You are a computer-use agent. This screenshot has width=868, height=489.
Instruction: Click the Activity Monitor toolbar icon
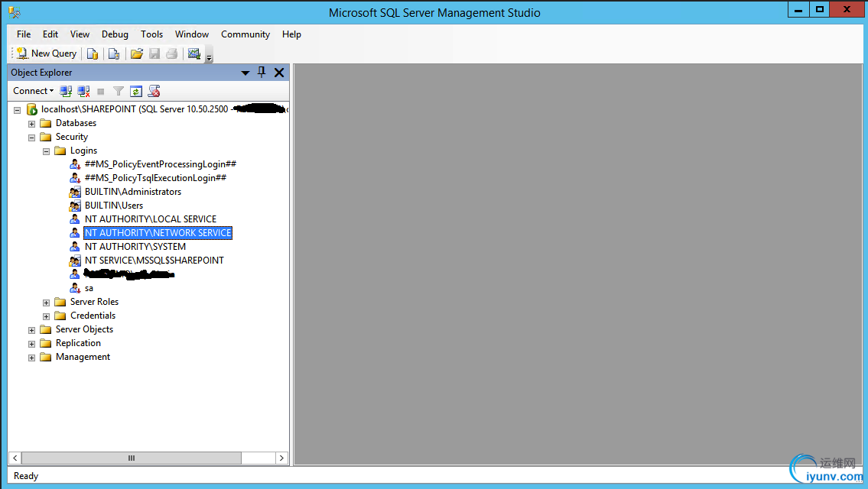coord(193,53)
